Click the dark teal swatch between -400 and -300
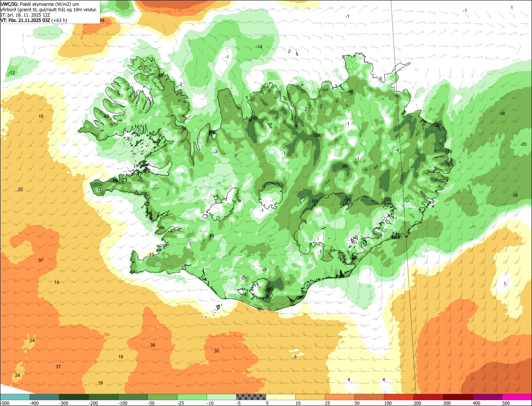This screenshot has height=406, width=532. 44,397
